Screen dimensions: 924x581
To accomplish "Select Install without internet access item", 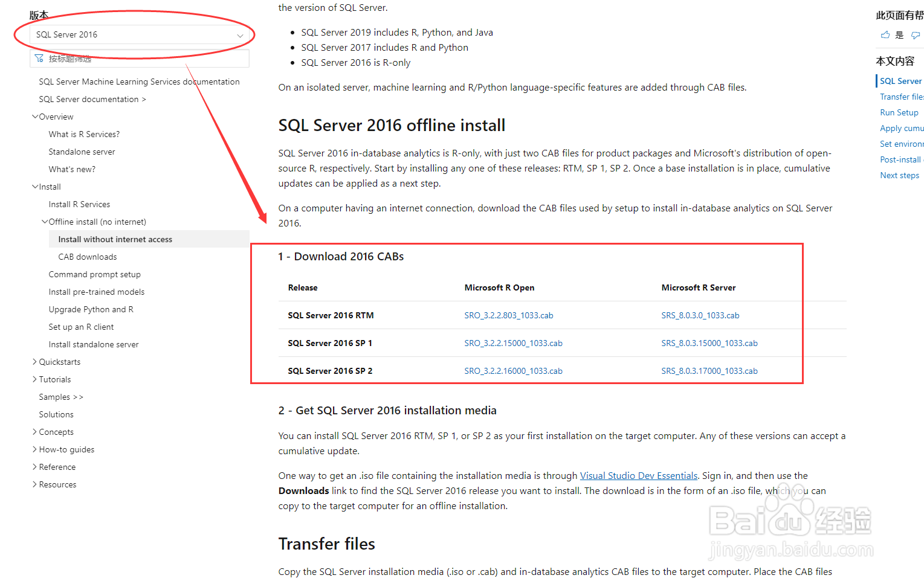I will coord(149,239).
